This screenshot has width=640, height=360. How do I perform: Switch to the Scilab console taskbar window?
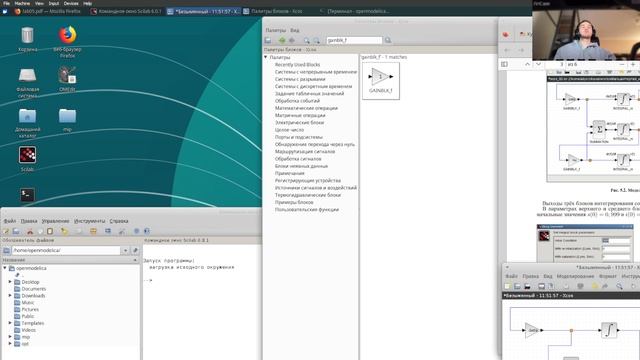[126, 11]
